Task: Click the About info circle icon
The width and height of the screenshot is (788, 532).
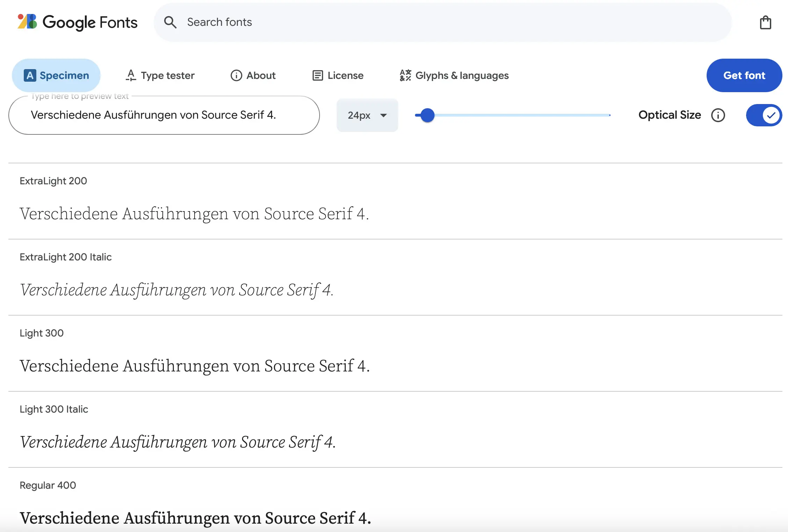Action: point(236,75)
